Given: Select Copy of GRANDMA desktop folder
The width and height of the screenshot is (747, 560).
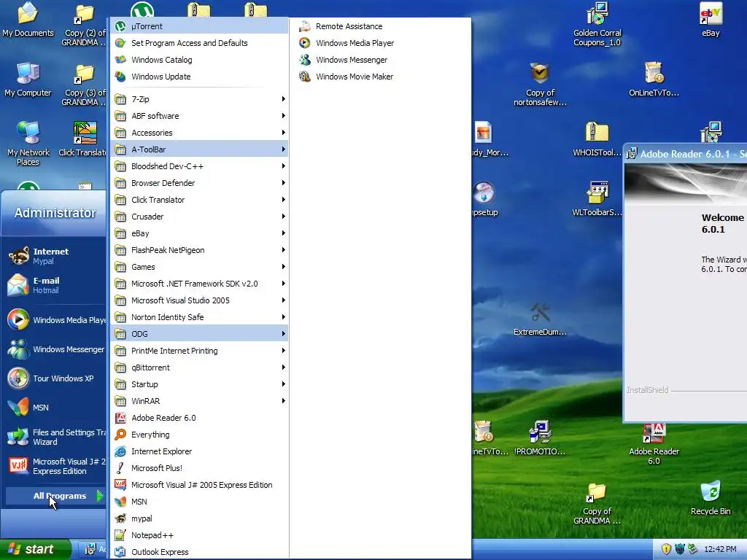Looking at the screenshot, I should (597, 504).
